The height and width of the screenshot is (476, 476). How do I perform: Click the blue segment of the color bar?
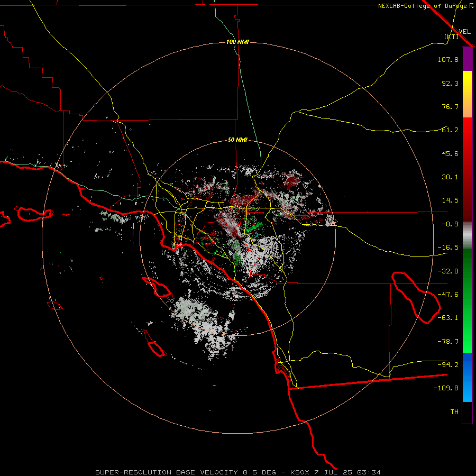pyautogui.click(x=467, y=377)
